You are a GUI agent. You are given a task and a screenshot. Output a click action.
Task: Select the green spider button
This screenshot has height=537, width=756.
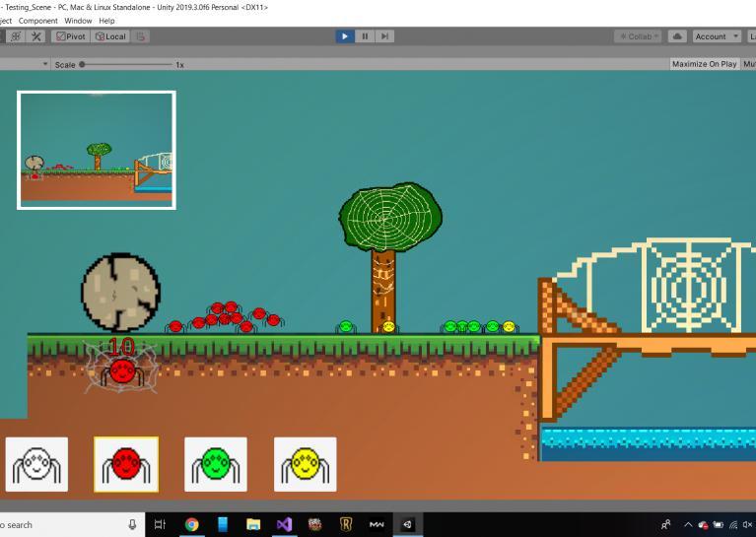[216, 464]
